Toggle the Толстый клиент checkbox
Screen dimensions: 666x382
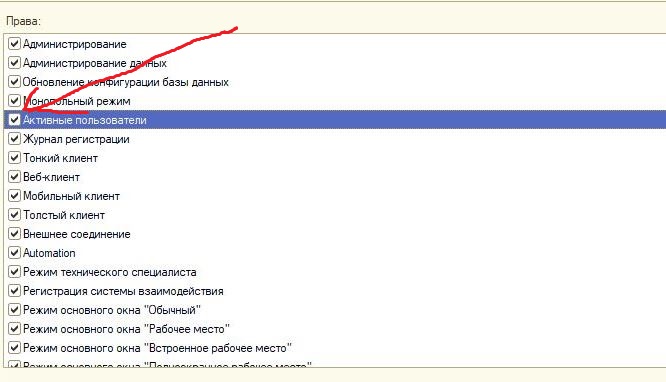coord(14,215)
